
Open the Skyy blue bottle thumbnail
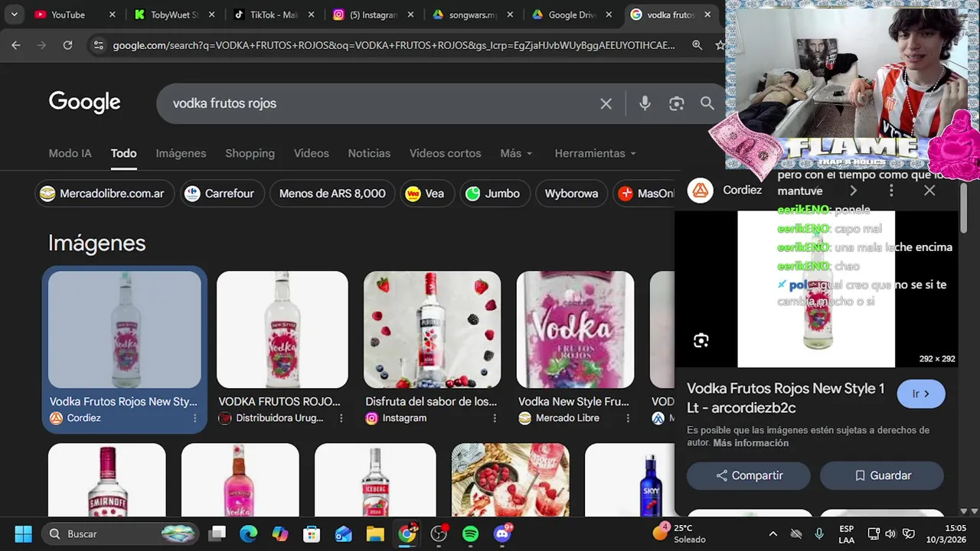[629, 480]
